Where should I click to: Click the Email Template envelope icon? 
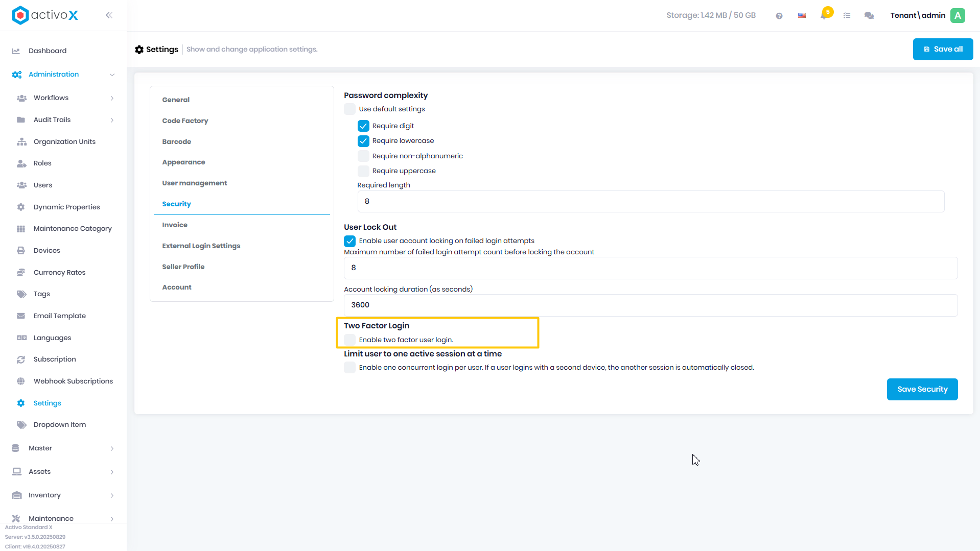tap(21, 316)
